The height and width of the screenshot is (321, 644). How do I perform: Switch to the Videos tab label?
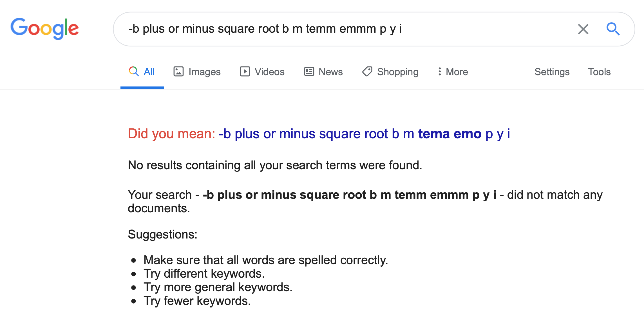[269, 72]
